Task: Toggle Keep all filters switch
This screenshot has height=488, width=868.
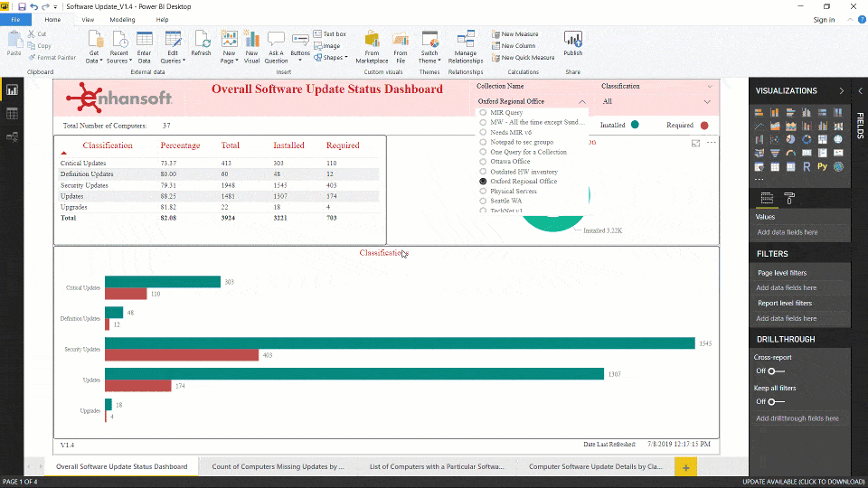Action: coord(776,401)
